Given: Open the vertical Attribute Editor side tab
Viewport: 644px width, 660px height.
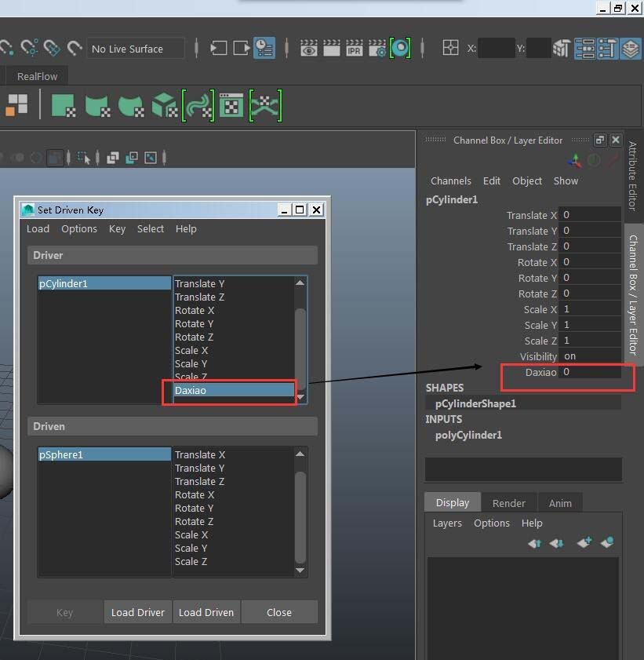Looking at the screenshot, I should [633, 176].
